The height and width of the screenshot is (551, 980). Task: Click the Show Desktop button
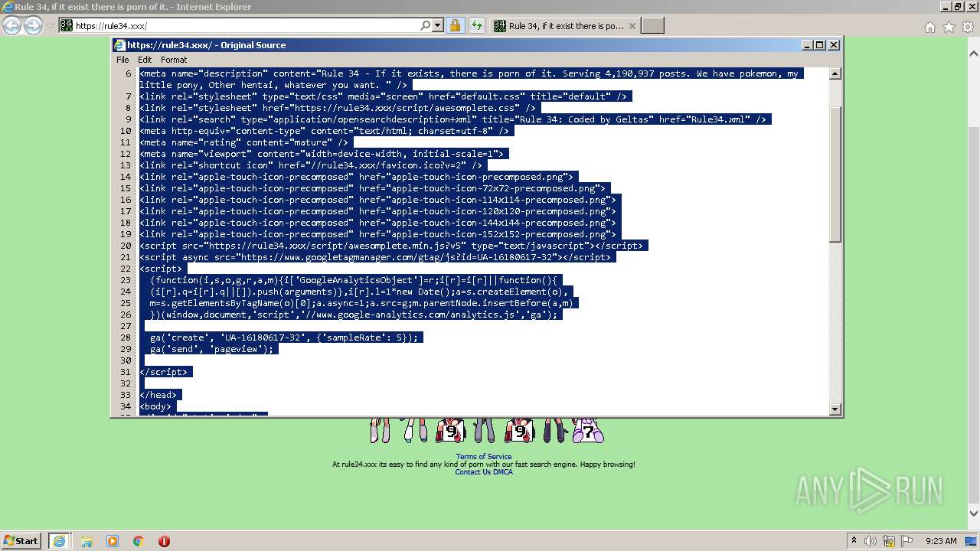point(972,541)
